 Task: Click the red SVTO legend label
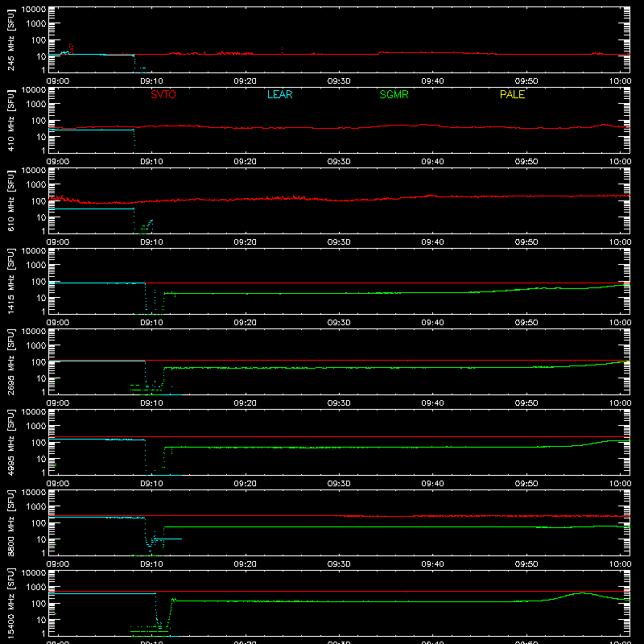point(163,94)
